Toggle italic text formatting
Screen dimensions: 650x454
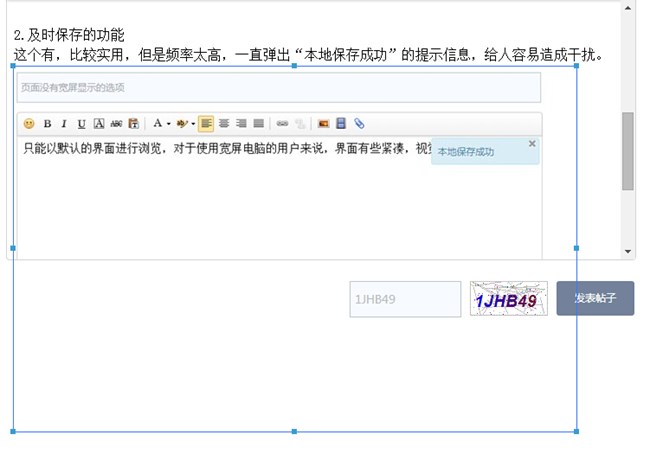63,124
